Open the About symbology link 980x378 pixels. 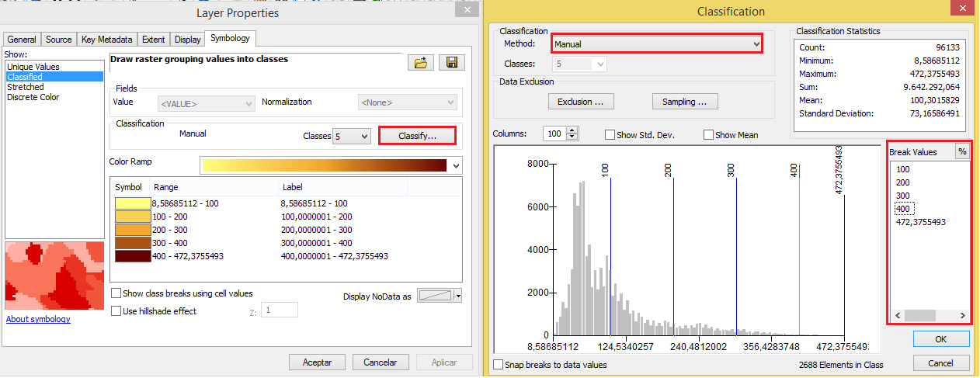38,320
